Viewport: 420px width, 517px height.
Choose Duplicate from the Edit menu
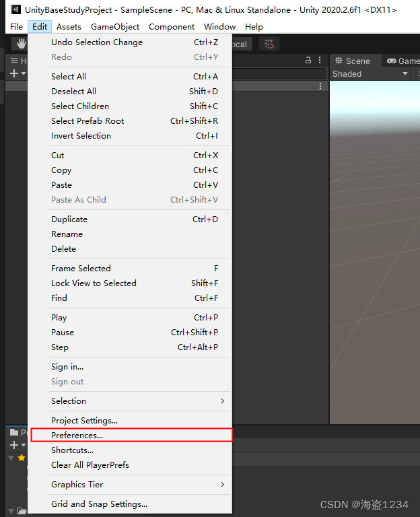click(x=131, y=219)
